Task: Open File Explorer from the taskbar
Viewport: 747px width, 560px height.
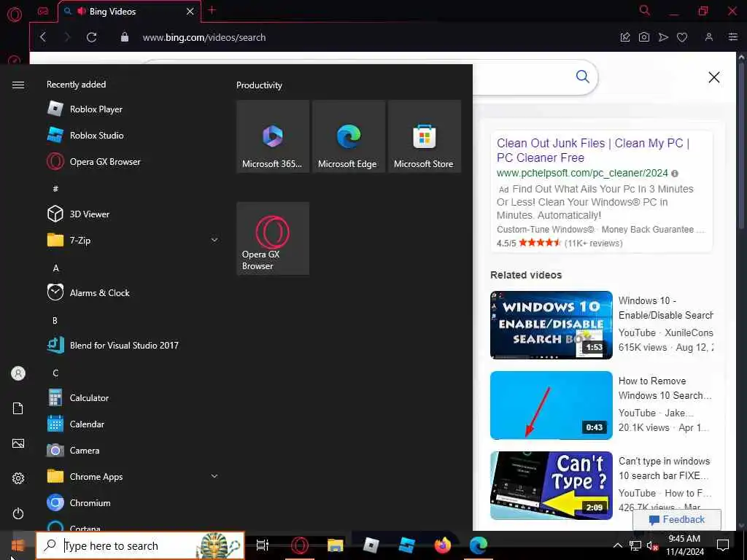Action: (336, 545)
